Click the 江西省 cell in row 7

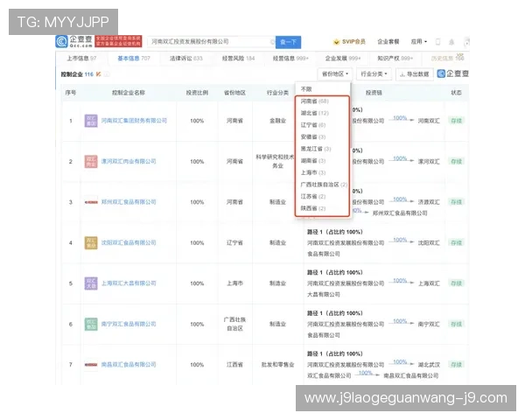[234, 364]
